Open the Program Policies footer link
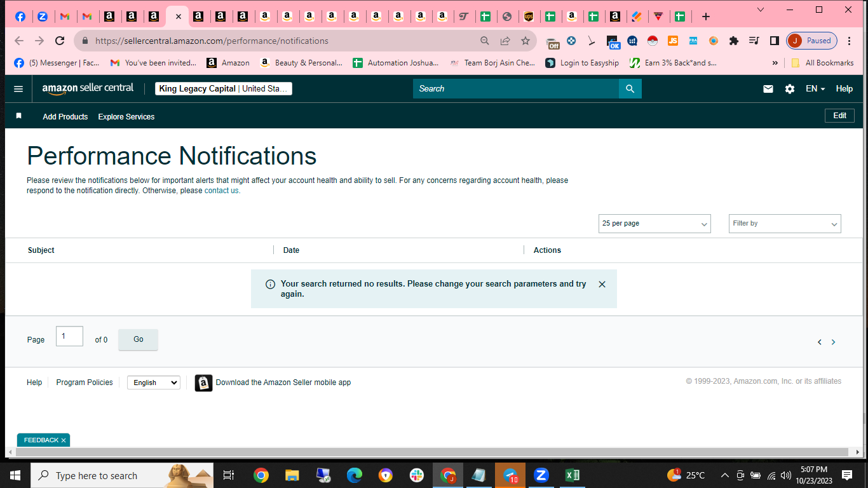The height and width of the screenshot is (488, 868). [x=85, y=383]
